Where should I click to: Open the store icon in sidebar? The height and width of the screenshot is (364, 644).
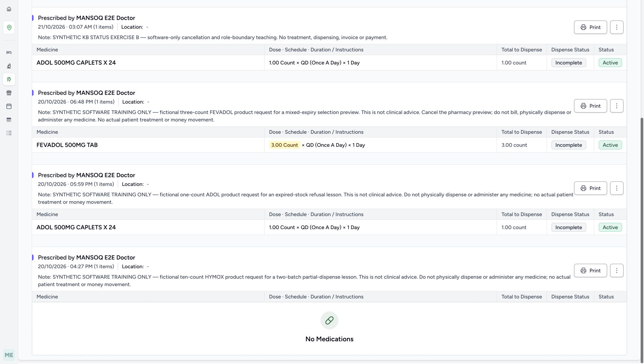(9, 93)
